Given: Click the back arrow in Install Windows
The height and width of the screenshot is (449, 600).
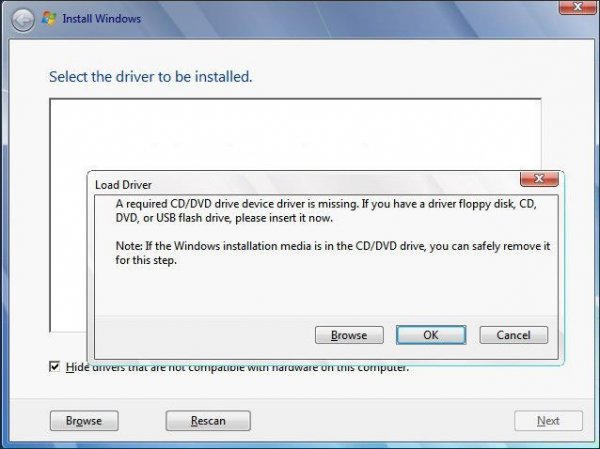Looking at the screenshot, I should pyautogui.click(x=23, y=19).
